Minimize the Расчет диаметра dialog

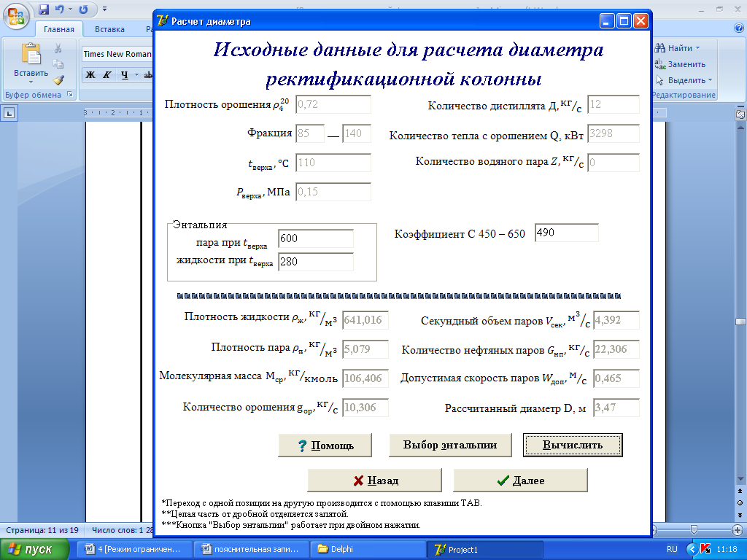pyautogui.click(x=606, y=21)
